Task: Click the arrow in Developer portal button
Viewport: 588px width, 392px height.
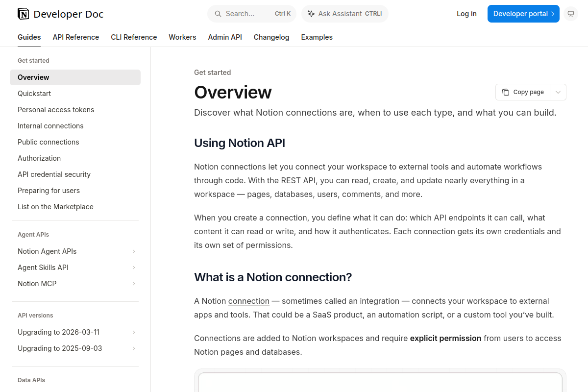Action: [x=553, y=14]
